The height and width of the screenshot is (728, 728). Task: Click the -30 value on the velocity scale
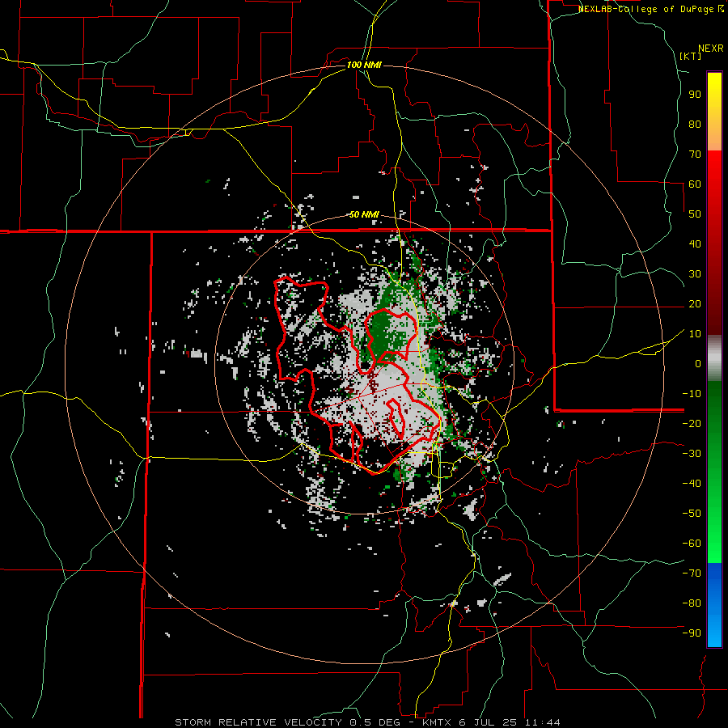(692, 454)
